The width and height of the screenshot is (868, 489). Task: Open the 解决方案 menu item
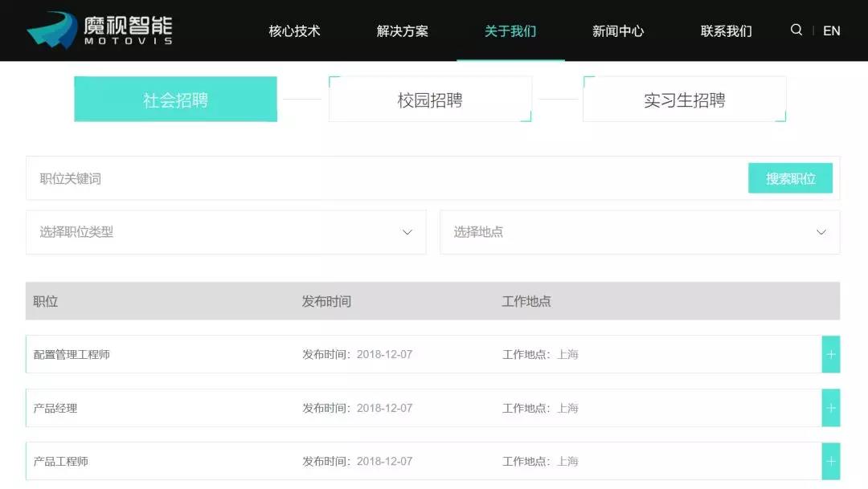[402, 31]
